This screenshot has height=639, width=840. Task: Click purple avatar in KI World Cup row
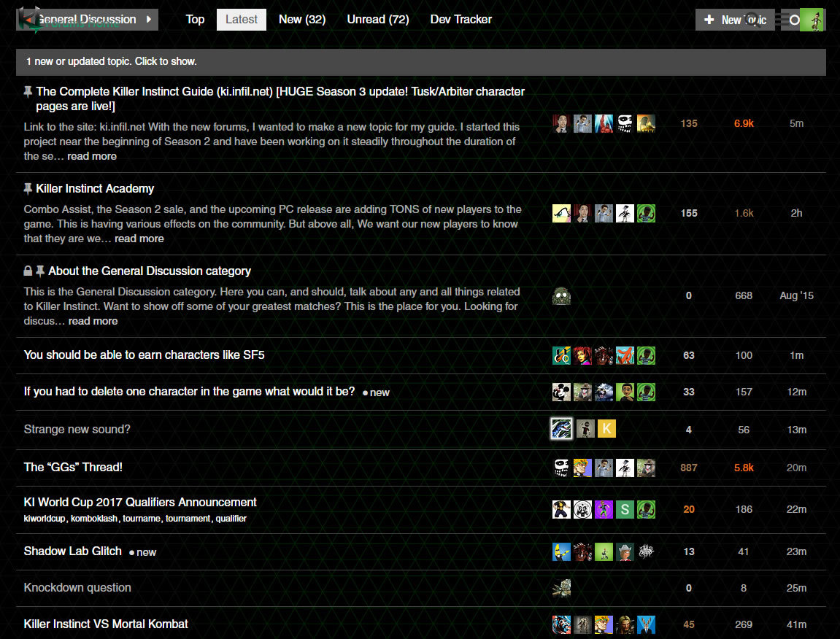[x=604, y=509]
